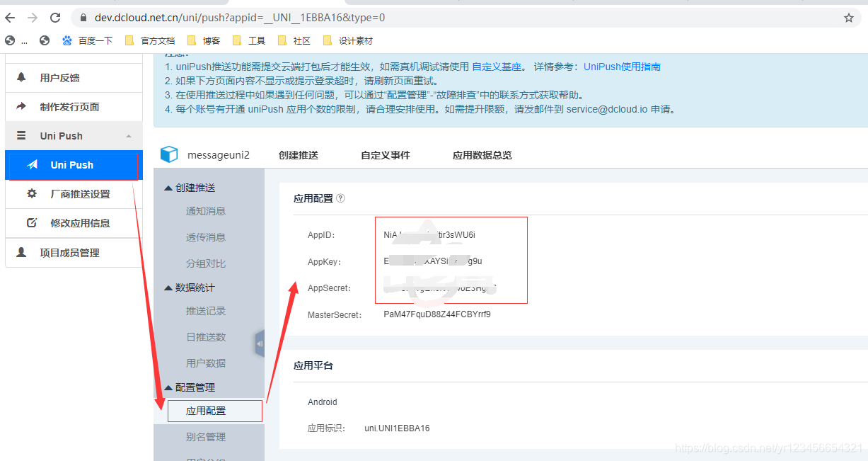
Task: Click the browser forward arrow
Action: click(33, 18)
